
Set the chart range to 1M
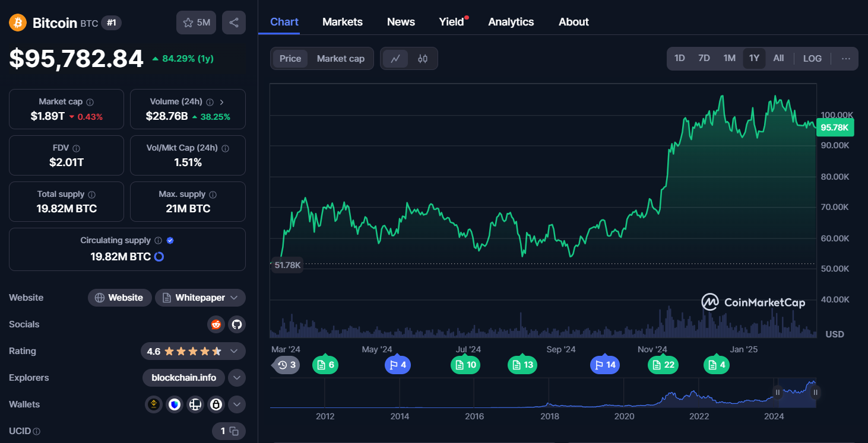pyautogui.click(x=730, y=58)
